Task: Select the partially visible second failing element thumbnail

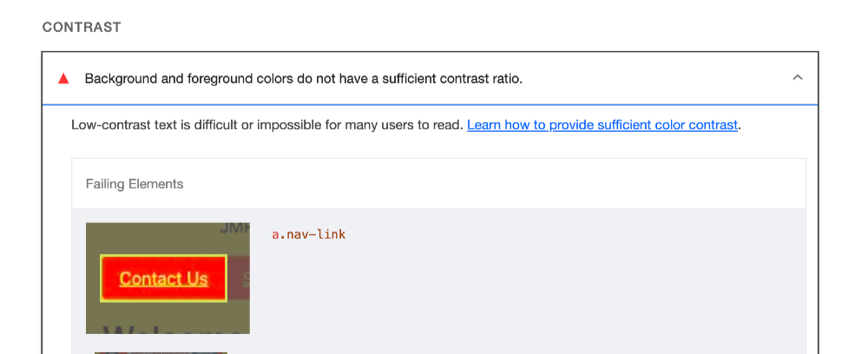Action: [x=161, y=352]
